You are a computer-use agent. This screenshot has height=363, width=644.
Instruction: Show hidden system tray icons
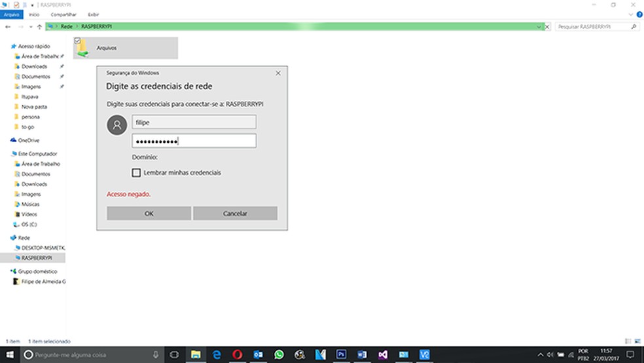[541, 354]
